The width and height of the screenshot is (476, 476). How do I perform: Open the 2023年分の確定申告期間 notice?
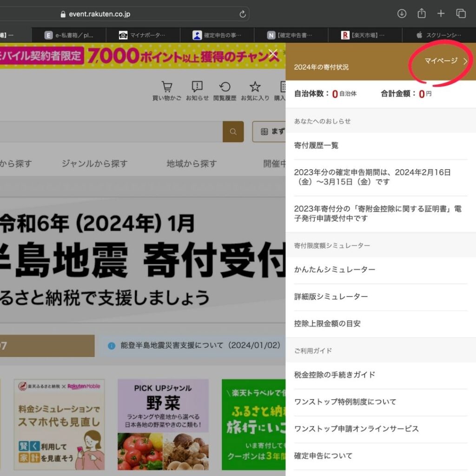point(381,177)
